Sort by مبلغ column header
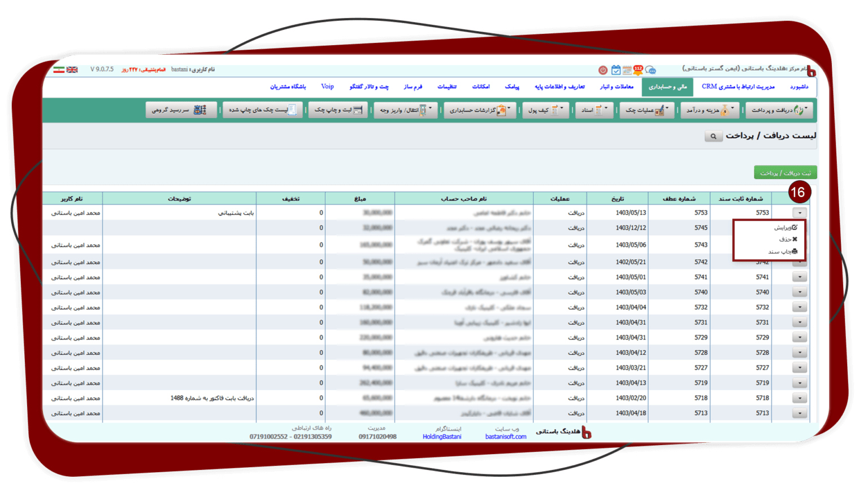868x488 pixels. tap(360, 199)
